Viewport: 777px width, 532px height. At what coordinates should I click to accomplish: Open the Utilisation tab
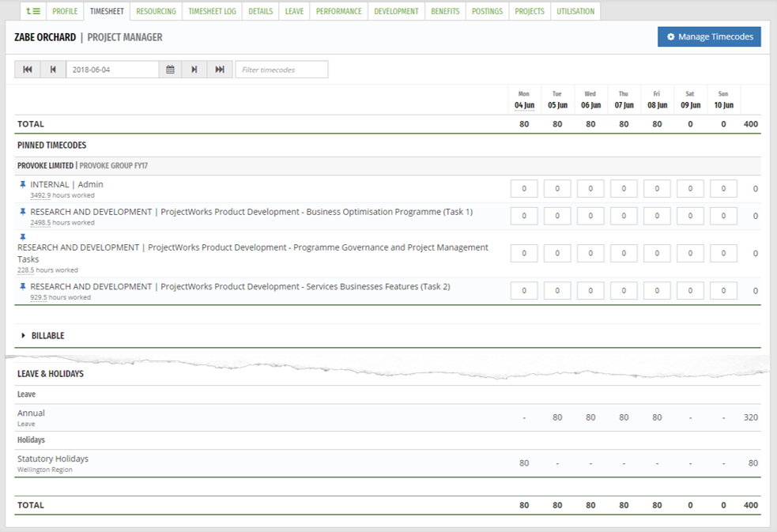click(x=575, y=11)
